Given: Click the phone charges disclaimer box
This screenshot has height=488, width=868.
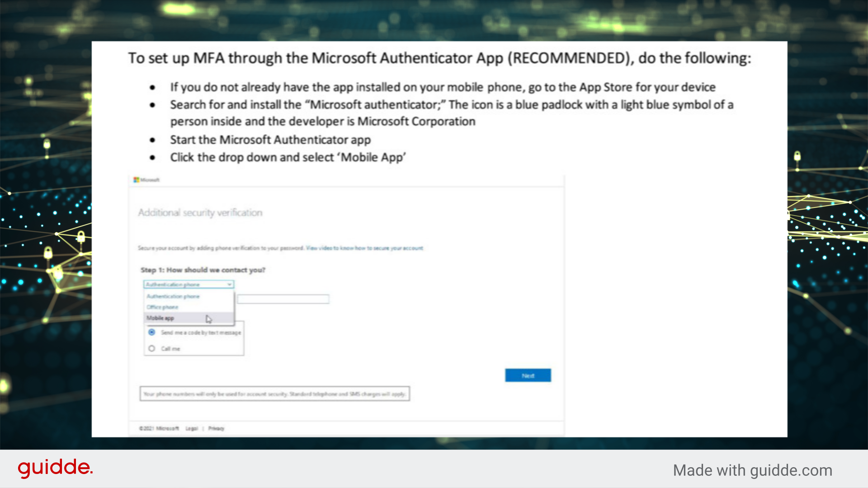Looking at the screenshot, I should 274,394.
